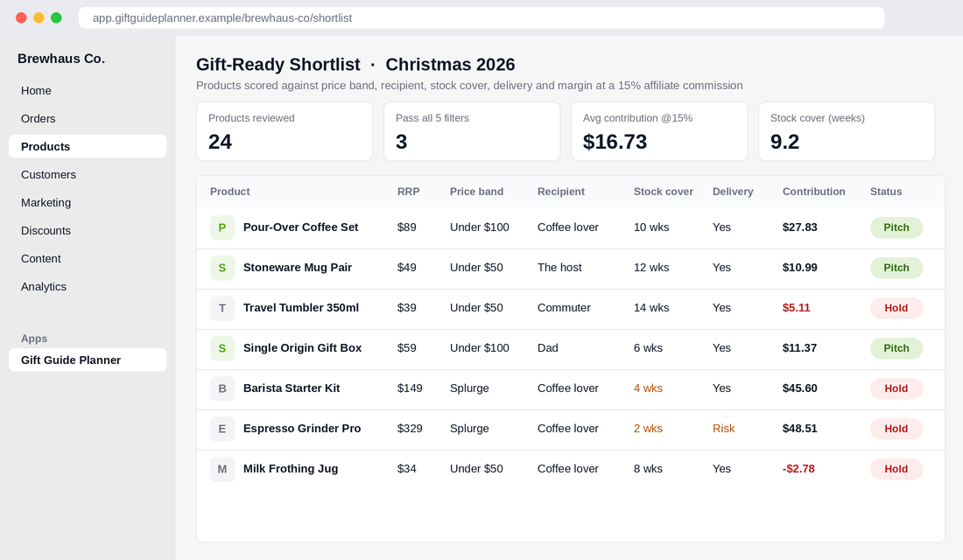Click the Single Origin Gift Box S icon
The image size is (963, 560).
[222, 348]
